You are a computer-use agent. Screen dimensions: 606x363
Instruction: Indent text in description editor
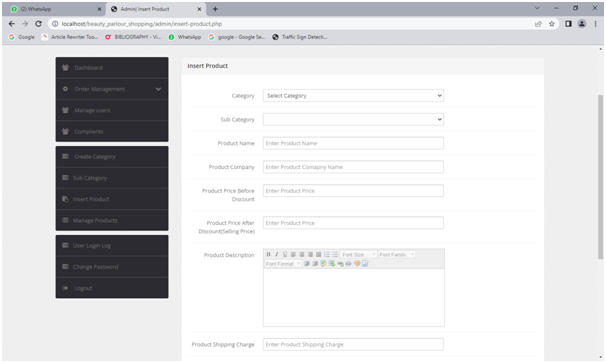(307, 264)
